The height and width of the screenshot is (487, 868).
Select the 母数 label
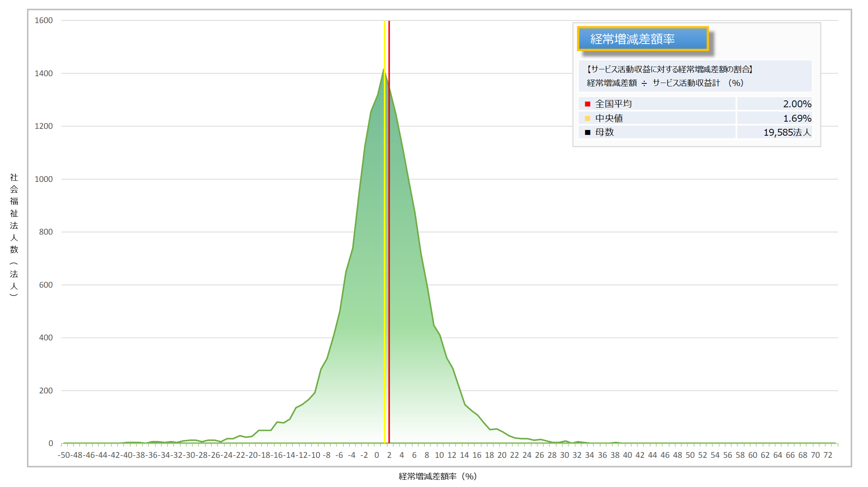coord(604,132)
